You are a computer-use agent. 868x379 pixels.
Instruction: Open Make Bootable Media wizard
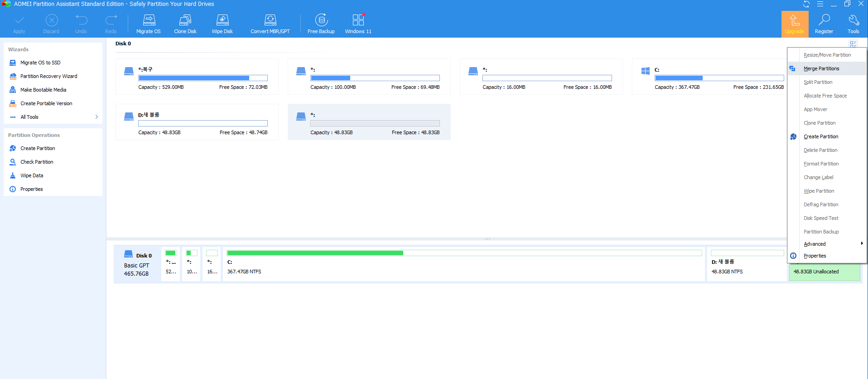43,90
